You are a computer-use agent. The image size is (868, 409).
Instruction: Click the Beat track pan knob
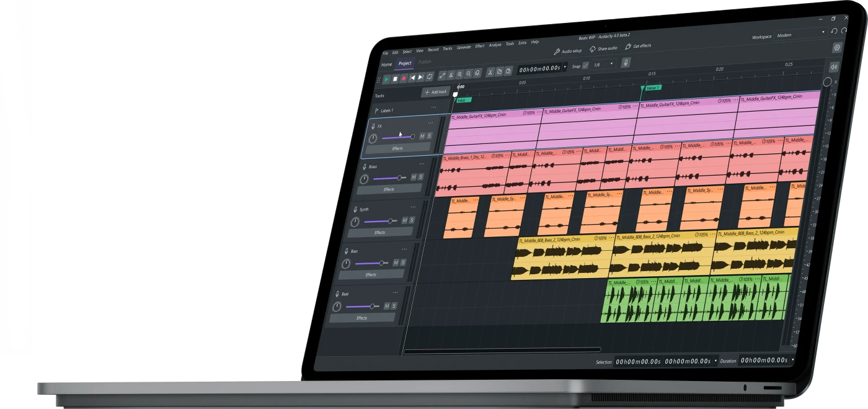pyautogui.click(x=337, y=307)
